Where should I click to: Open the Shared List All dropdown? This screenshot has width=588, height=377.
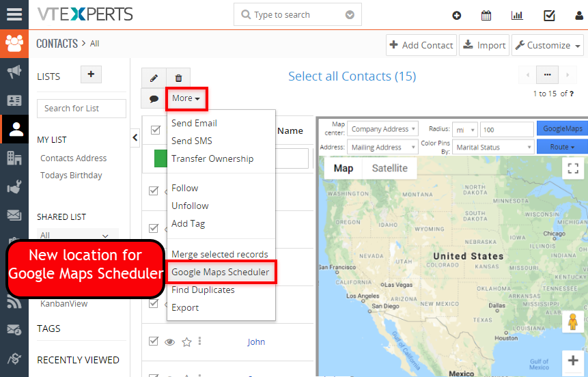click(x=78, y=234)
